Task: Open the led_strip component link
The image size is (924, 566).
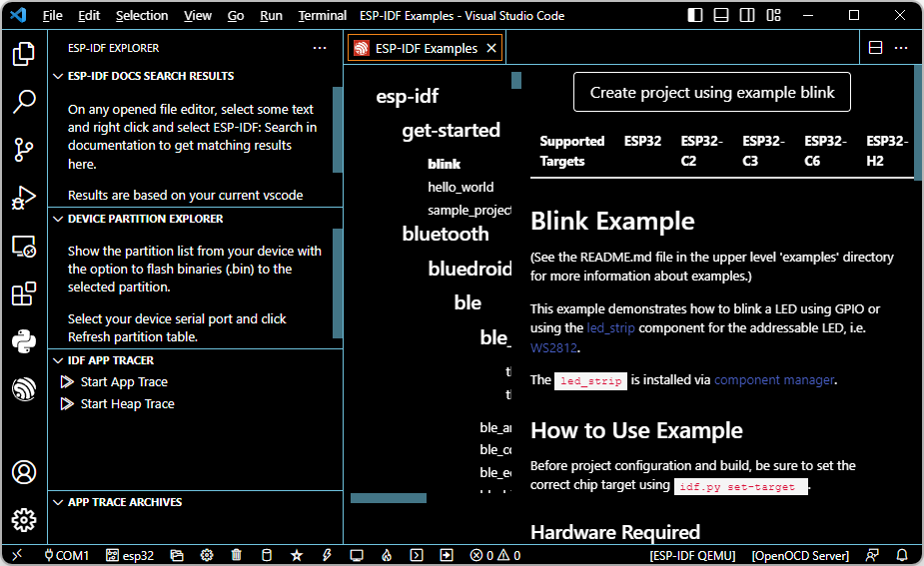Action: (x=610, y=328)
